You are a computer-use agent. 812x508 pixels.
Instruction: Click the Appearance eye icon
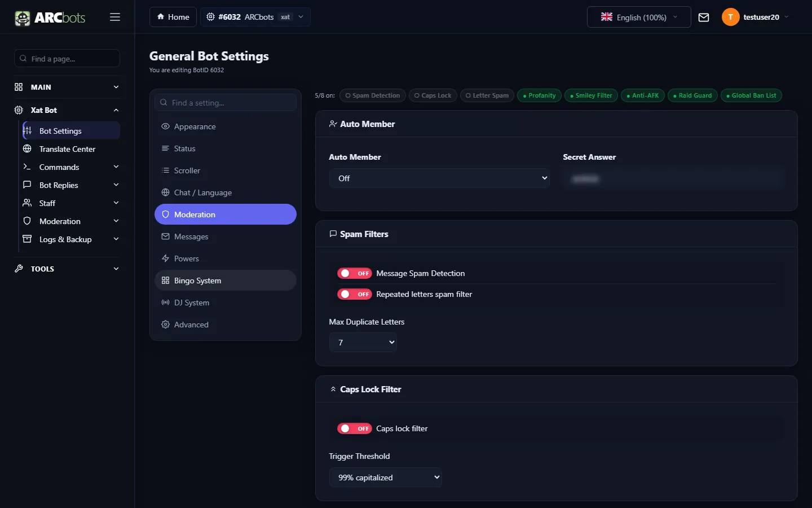(x=165, y=126)
